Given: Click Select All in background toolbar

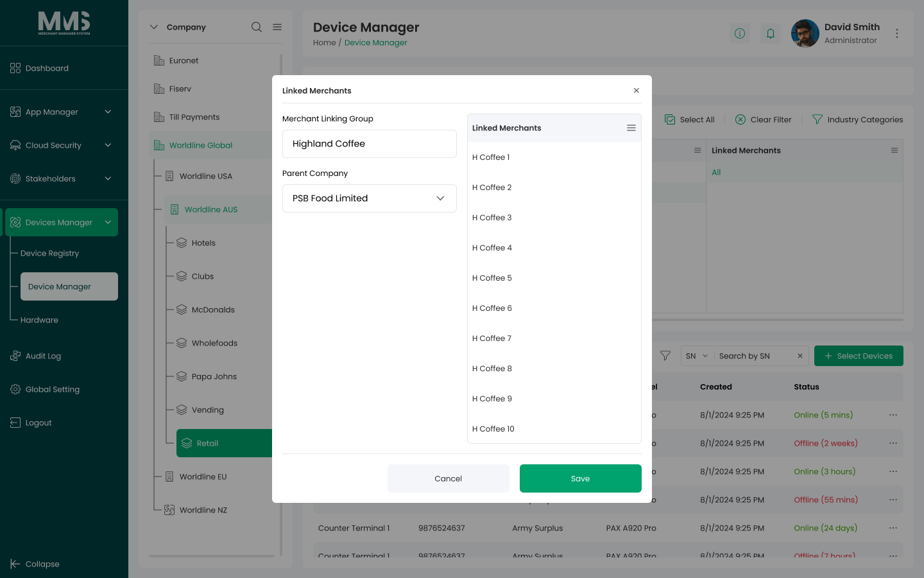Looking at the screenshot, I should click(690, 119).
